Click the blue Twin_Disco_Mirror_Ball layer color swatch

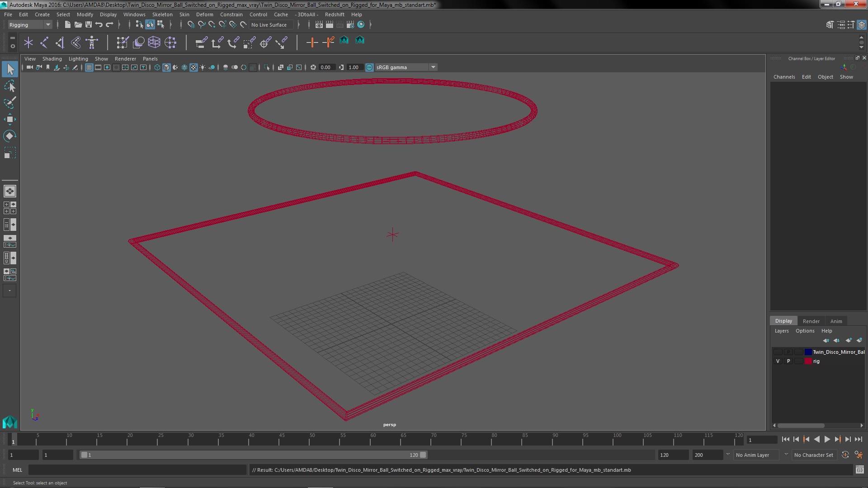pos(808,352)
